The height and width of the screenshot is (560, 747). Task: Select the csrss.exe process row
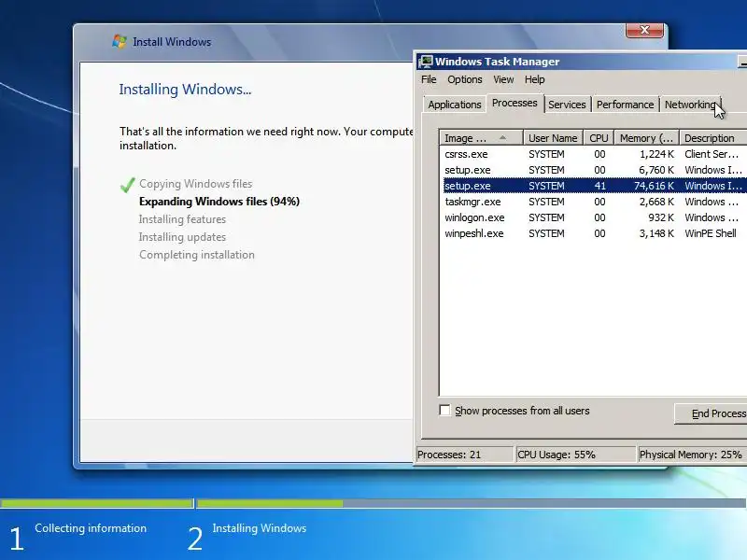tap(593, 154)
